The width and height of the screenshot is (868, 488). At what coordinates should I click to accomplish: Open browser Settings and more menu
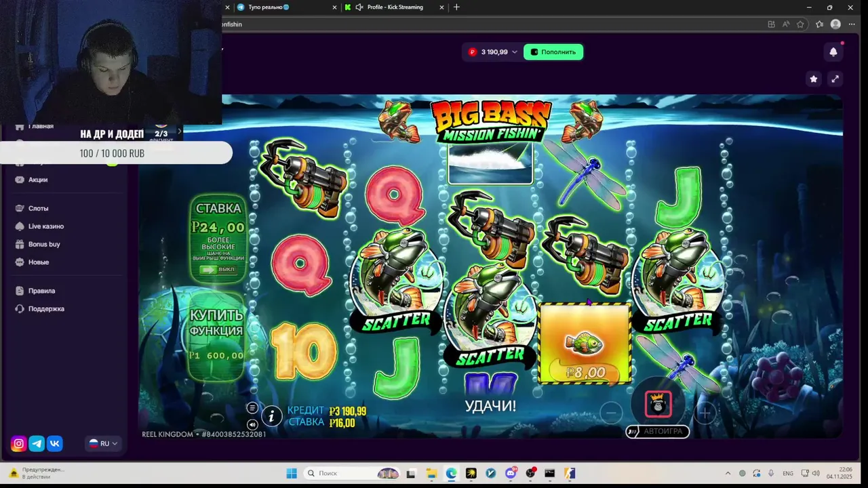pos(852,24)
